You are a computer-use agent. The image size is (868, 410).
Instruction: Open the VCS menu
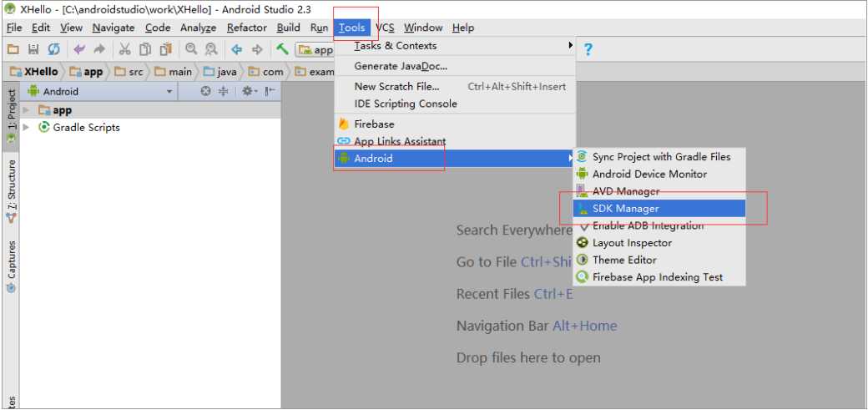point(385,28)
